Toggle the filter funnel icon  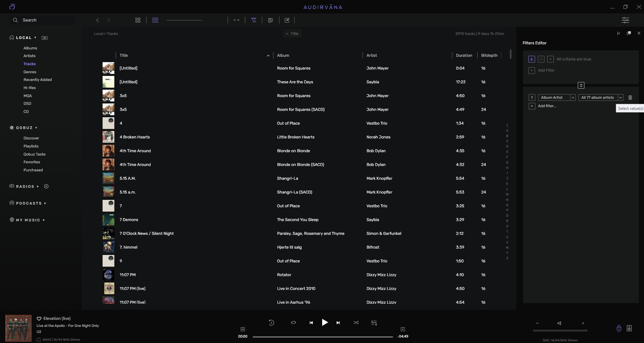[254, 20]
